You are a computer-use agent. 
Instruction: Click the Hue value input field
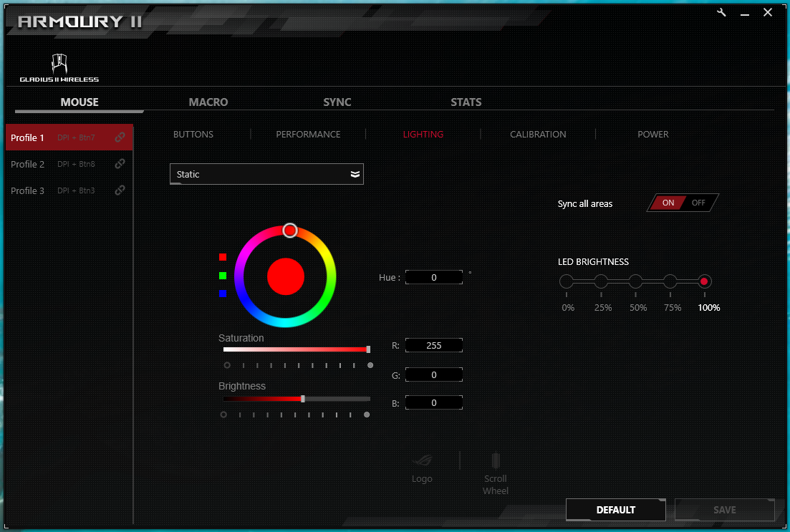pyautogui.click(x=434, y=277)
